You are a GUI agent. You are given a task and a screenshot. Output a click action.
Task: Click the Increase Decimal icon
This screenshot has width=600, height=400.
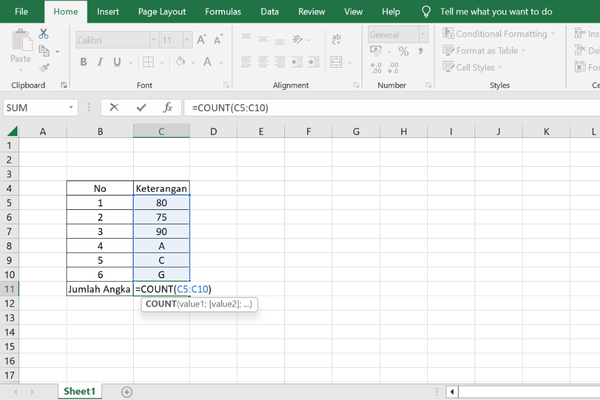376,68
